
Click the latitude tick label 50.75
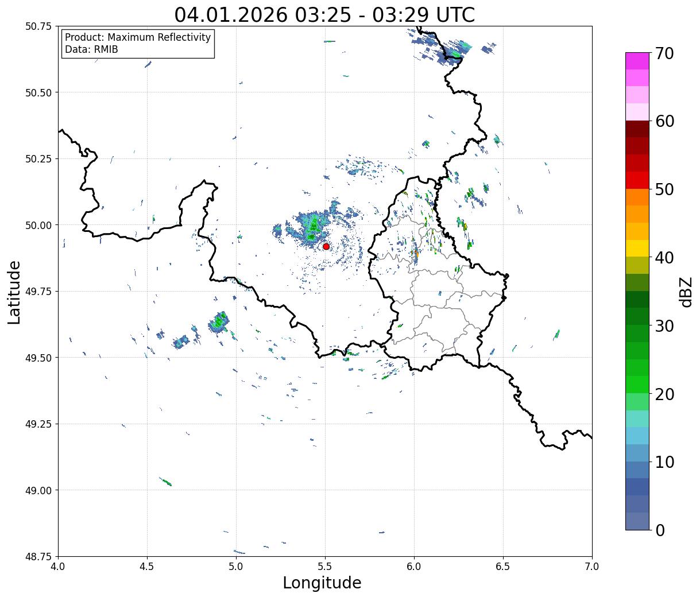[x=38, y=26]
